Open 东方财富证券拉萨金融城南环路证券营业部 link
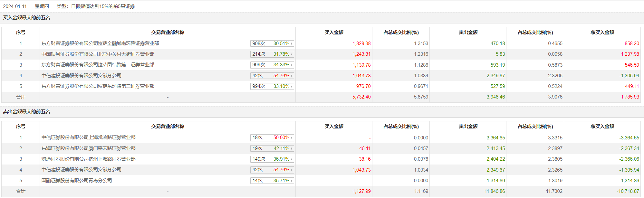Screen dimensions: 644x198 pyautogui.click(x=100, y=43)
